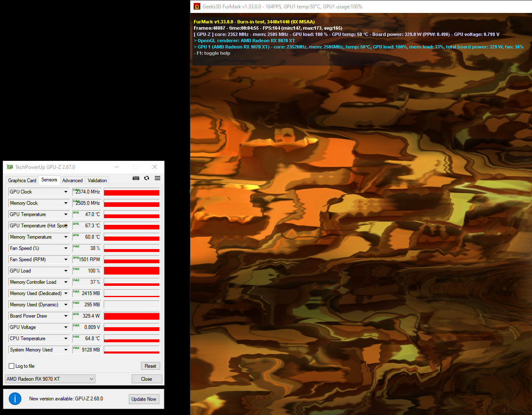Click the FurMark flame icon in title bar
This screenshot has height=415, width=532.
click(197, 6)
